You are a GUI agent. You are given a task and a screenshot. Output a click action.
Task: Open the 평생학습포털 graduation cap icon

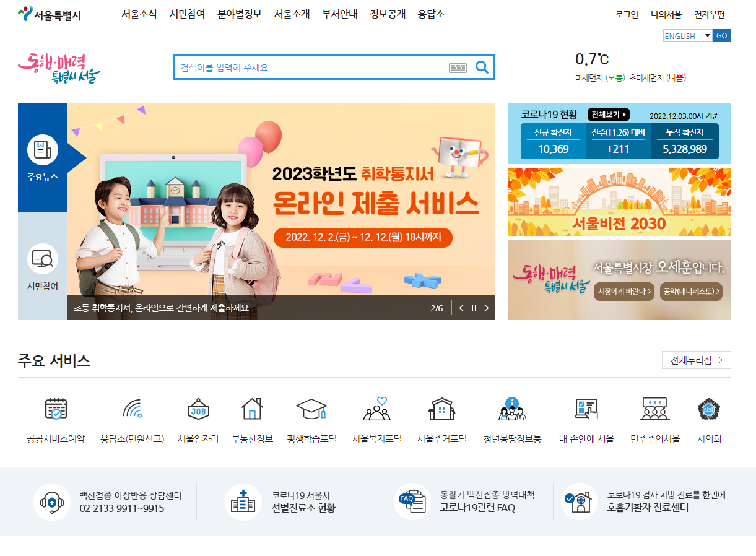[x=311, y=409]
